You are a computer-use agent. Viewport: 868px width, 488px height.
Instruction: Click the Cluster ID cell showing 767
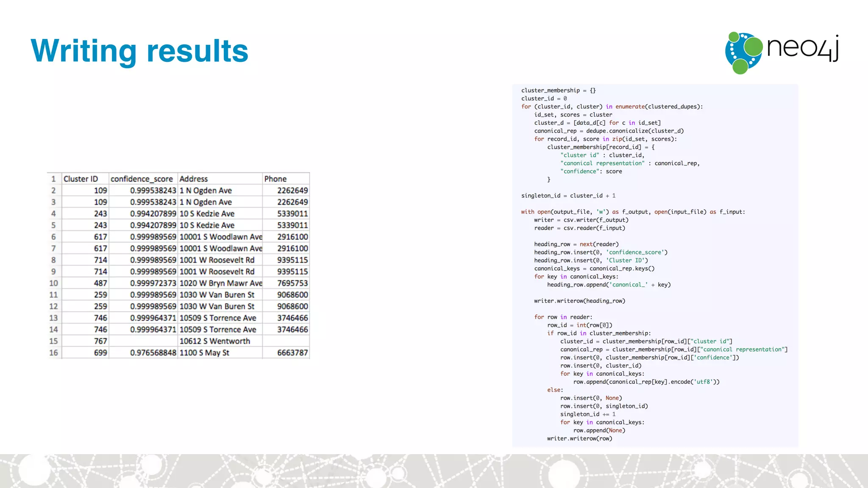click(x=85, y=341)
